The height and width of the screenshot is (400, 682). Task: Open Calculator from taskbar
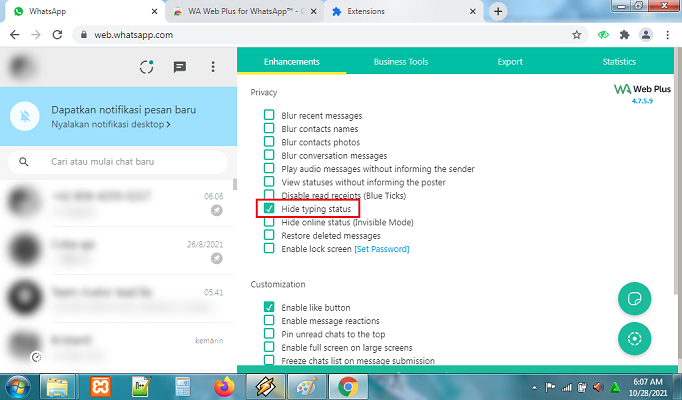[183, 387]
